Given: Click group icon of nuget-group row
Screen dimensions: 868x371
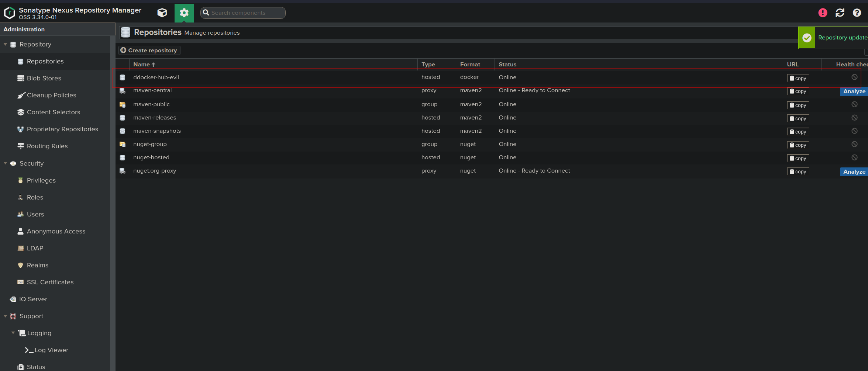Looking at the screenshot, I should click(x=123, y=144).
